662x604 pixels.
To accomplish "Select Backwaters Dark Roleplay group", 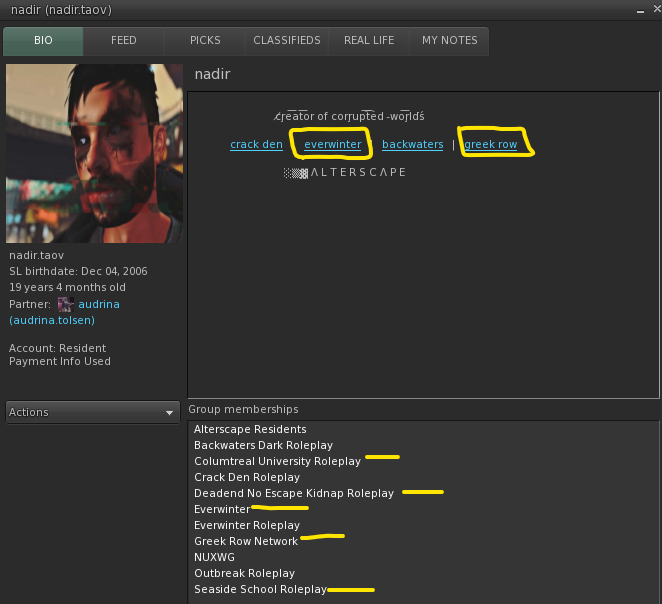I will coord(263,445).
